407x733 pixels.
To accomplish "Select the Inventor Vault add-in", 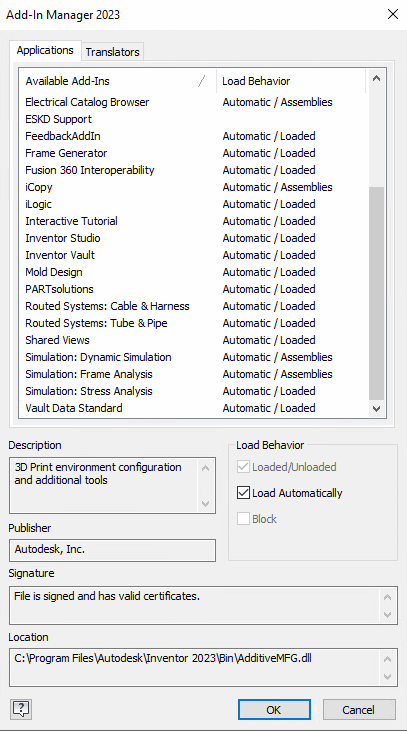I will point(194,255).
